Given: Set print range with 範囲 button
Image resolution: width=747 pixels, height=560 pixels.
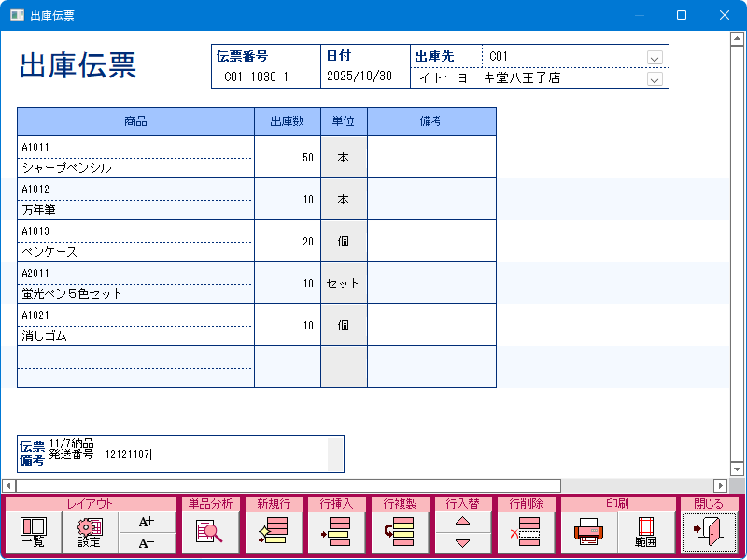Looking at the screenshot, I should (645, 533).
